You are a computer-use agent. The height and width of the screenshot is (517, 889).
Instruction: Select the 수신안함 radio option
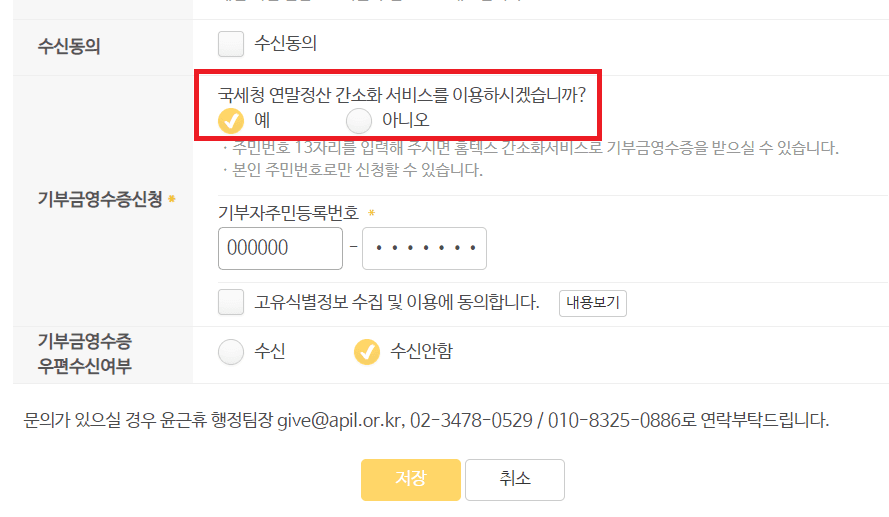click(367, 351)
